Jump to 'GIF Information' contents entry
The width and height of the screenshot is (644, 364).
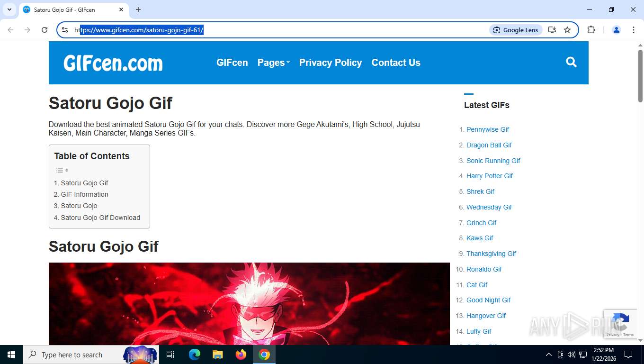point(81,194)
